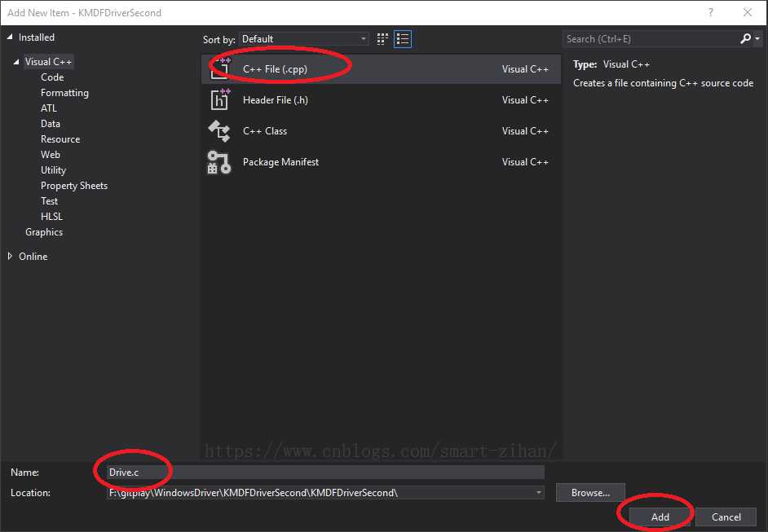Open the Sort by Default dropdown
The image size is (768, 532).
click(303, 39)
